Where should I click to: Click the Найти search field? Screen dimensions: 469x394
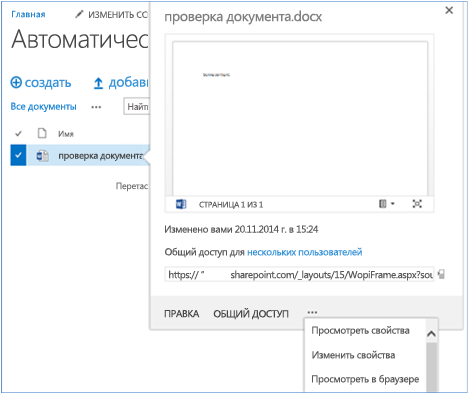coord(137,107)
